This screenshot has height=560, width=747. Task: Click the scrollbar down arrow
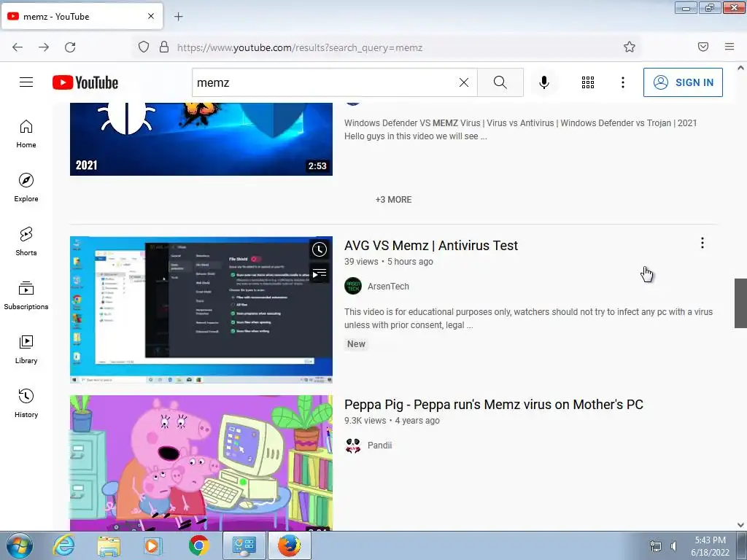click(740, 525)
